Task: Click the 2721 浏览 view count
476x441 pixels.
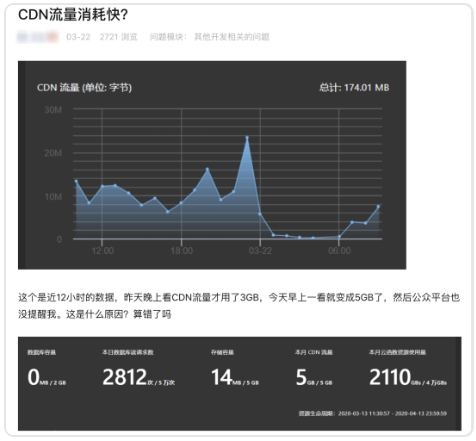Action: (x=118, y=37)
